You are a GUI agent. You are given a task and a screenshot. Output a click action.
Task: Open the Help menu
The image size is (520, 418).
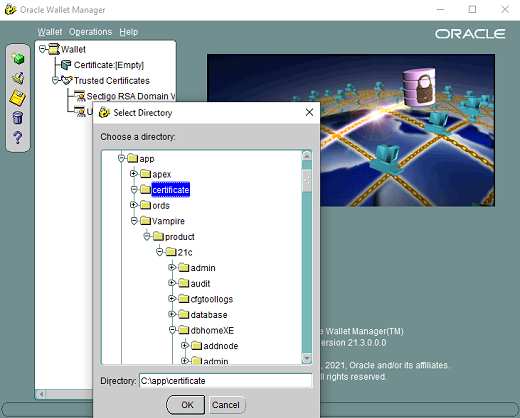pos(129,32)
